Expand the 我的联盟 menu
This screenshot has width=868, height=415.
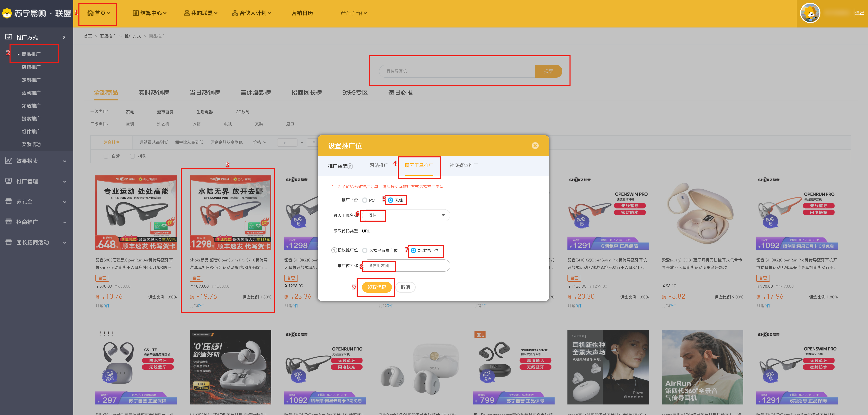(x=216, y=13)
